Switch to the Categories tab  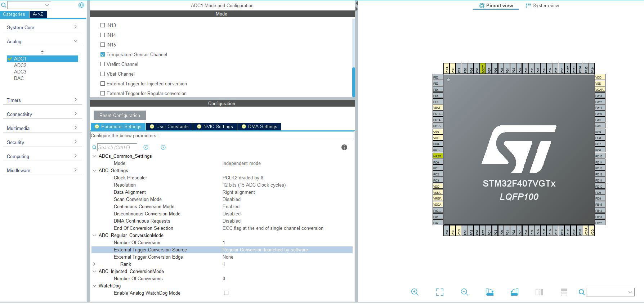[x=14, y=14]
